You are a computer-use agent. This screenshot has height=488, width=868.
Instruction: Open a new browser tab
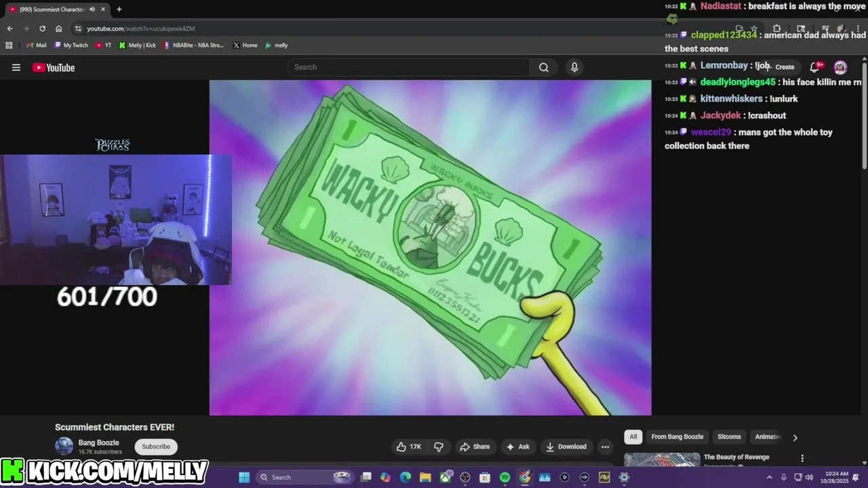click(x=119, y=9)
